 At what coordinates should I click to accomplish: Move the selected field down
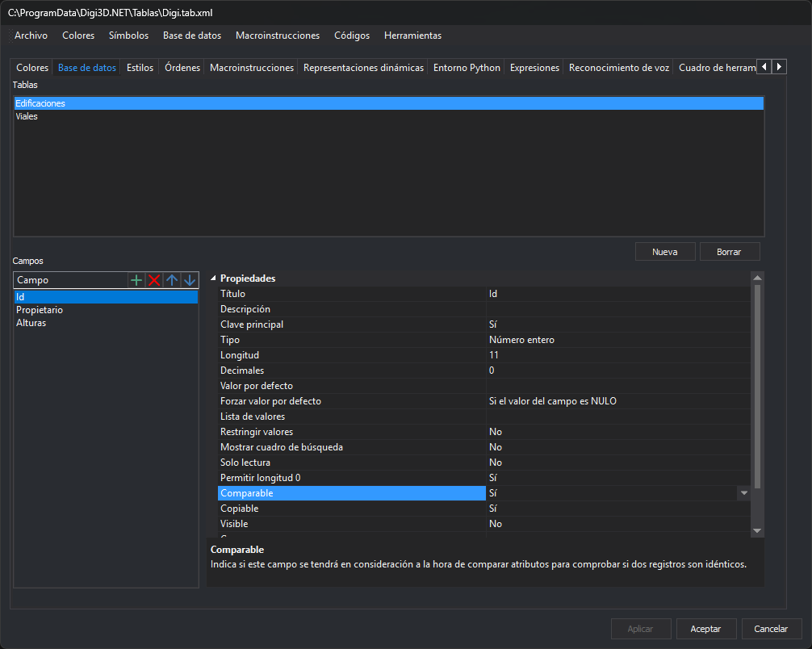coord(190,280)
